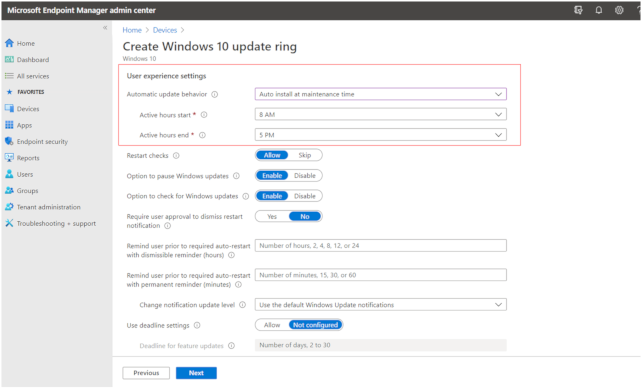Set Restart checks to Skip

click(305, 155)
